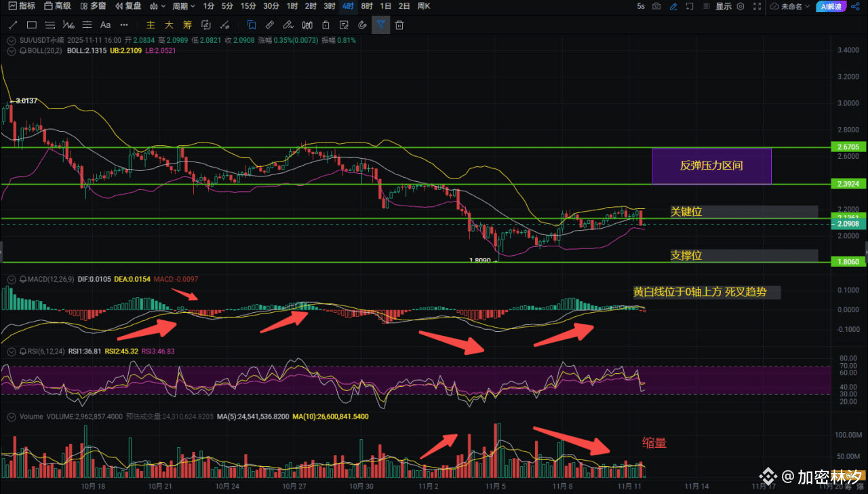Expand the 周期 period dropdown
The height and width of the screenshot is (494, 868).
click(183, 6)
